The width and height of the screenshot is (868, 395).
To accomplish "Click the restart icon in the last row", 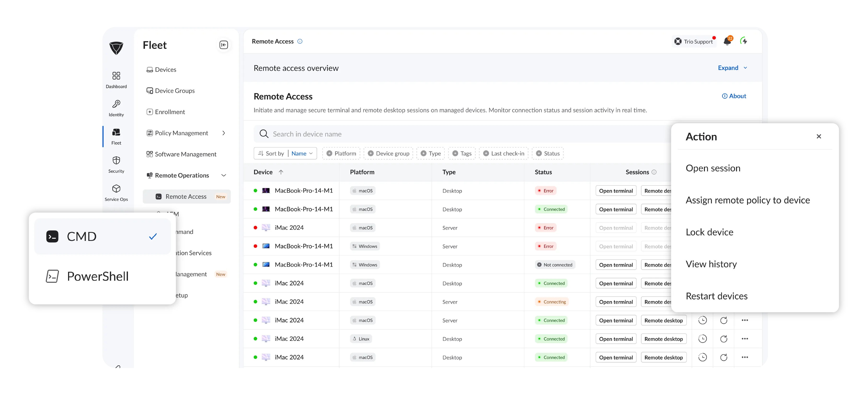I will pyautogui.click(x=724, y=357).
